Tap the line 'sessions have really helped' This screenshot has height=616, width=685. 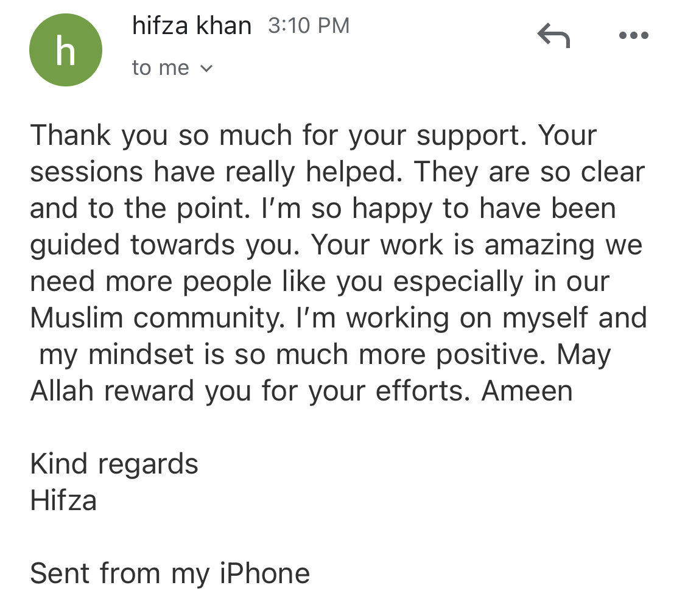coord(216,172)
